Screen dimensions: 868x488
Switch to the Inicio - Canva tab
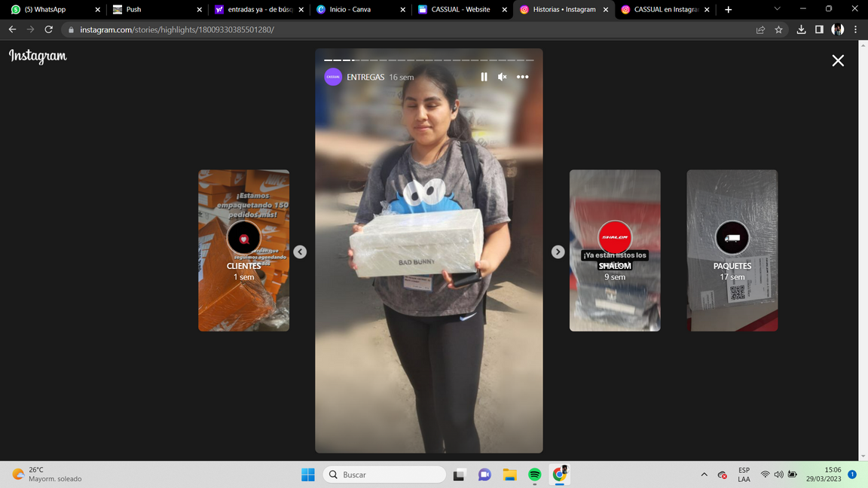coord(354,10)
